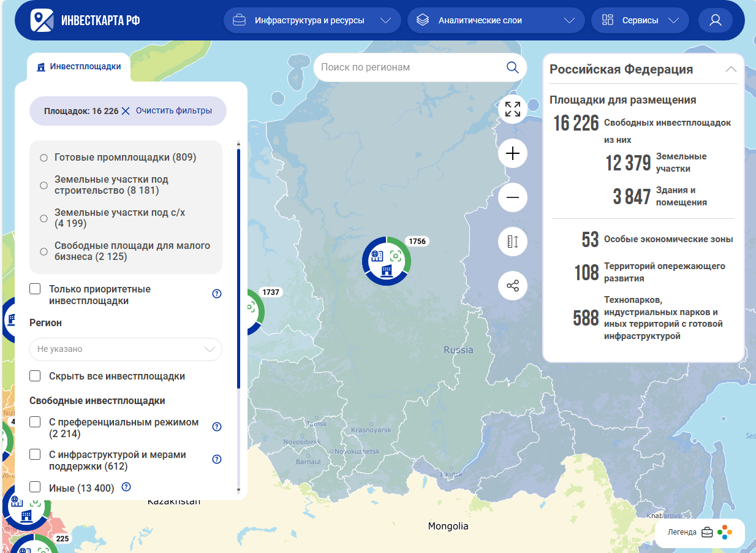Click 588 Технопарков, индустриальных парков entry

[648, 318]
